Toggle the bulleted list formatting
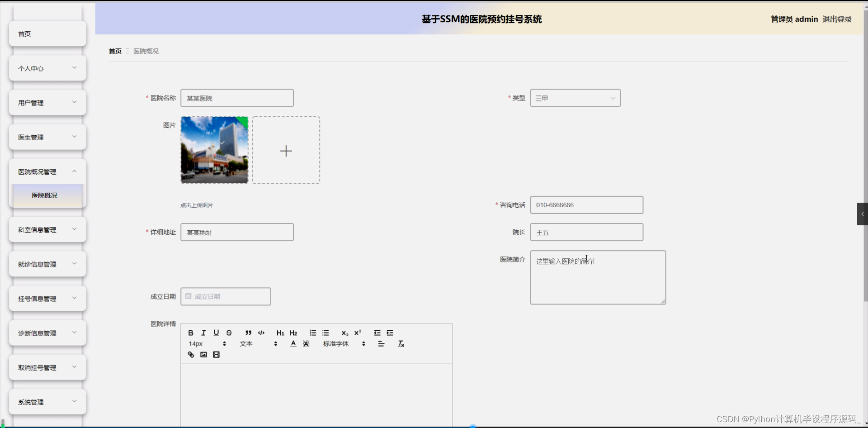This screenshot has width=868, height=428. (325, 333)
